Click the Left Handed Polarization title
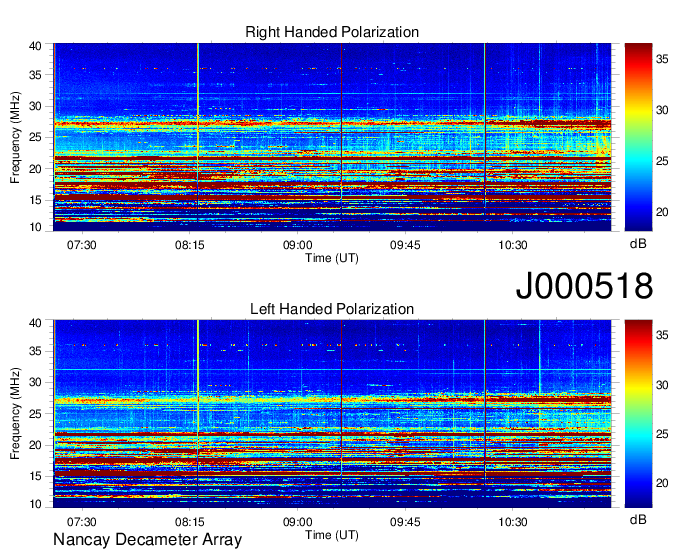The image size is (680, 552). 332,309
